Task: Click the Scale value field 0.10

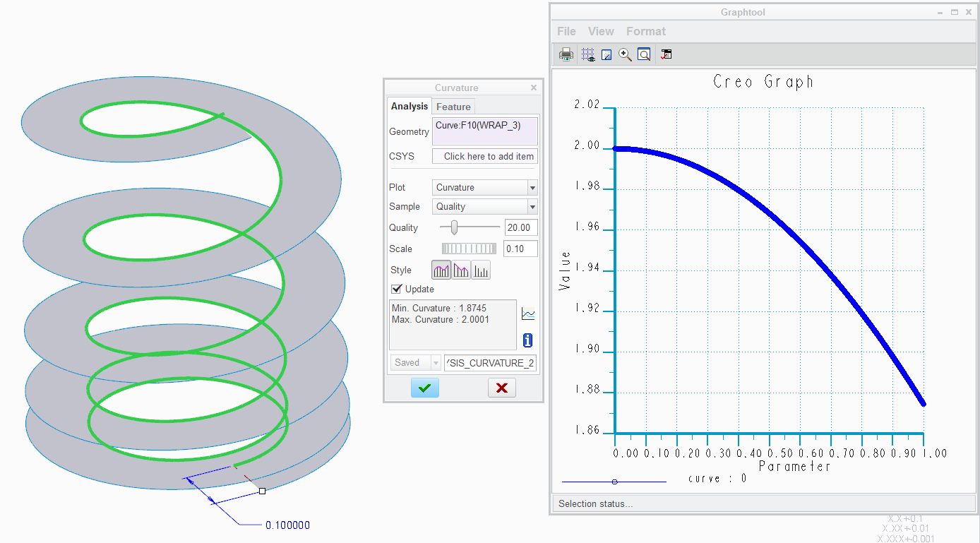Action: point(521,249)
